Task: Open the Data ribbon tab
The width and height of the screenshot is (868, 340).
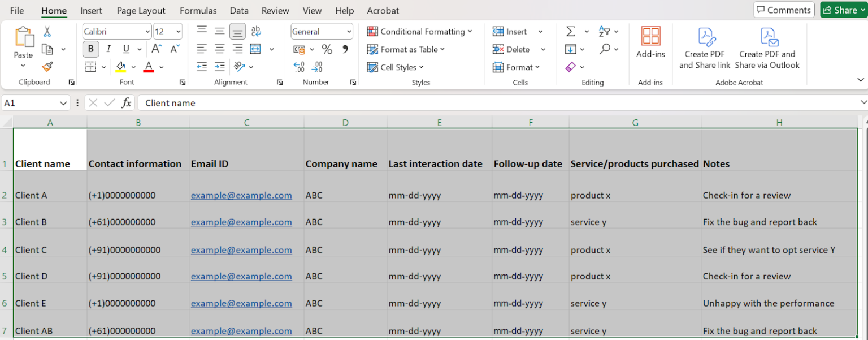Action: [239, 10]
